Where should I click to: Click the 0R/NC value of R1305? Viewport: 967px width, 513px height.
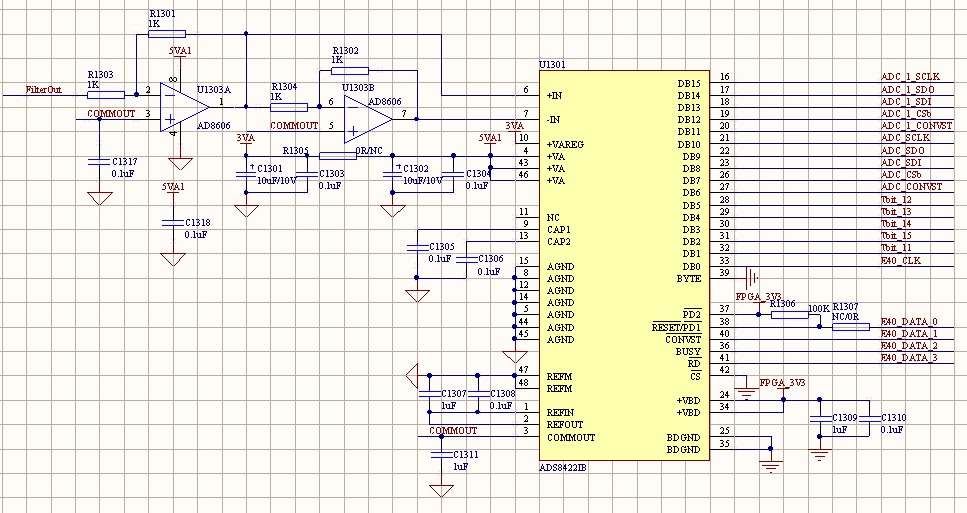click(x=369, y=150)
